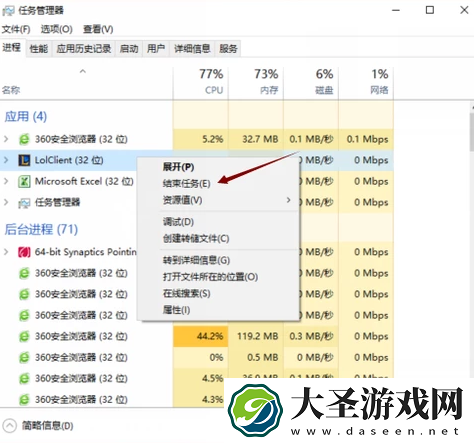474x443 pixels.
Task: Click the 64-bit Synaptics Pointing icon
Action: (x=24, y=252)
